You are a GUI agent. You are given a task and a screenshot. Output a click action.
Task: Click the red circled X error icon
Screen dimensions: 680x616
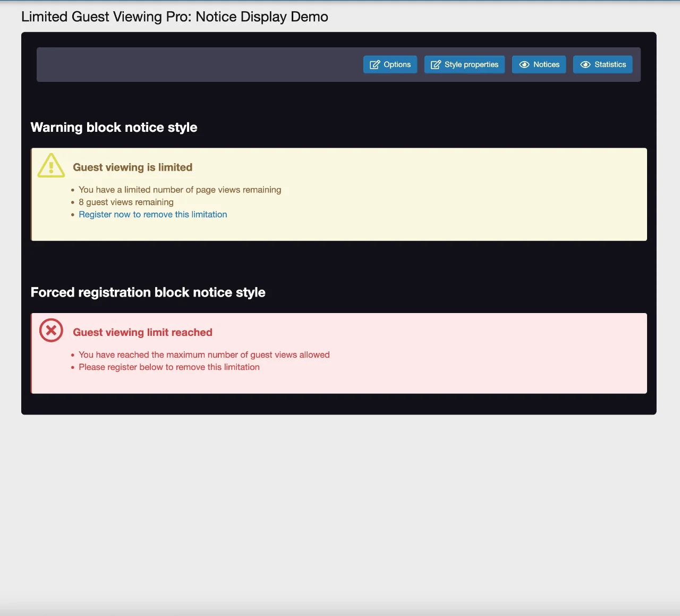[x=51, y=331]
